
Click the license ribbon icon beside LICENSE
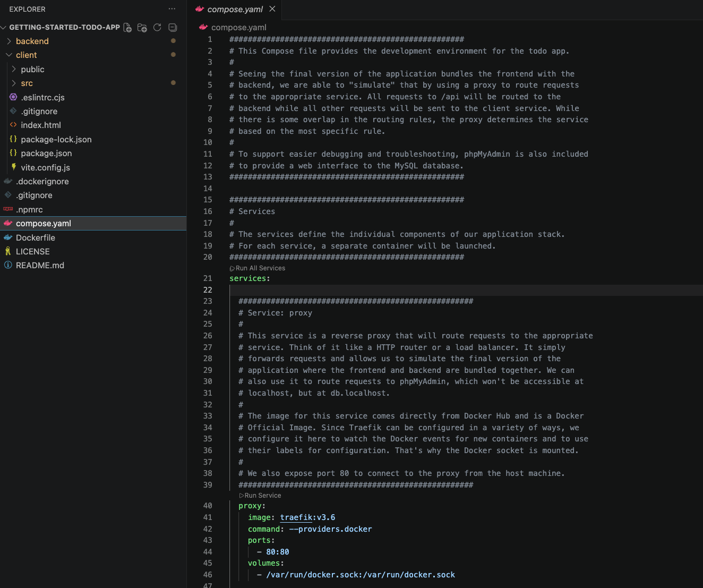[8, 251]
